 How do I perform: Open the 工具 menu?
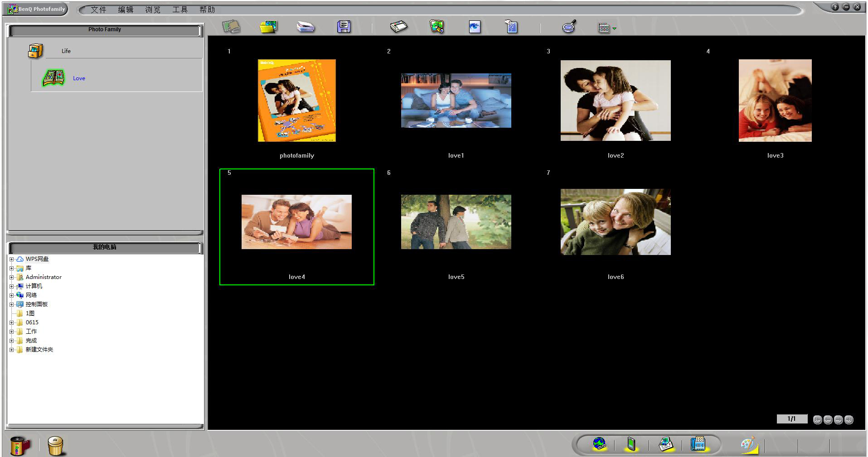click(x=180, y=10)
